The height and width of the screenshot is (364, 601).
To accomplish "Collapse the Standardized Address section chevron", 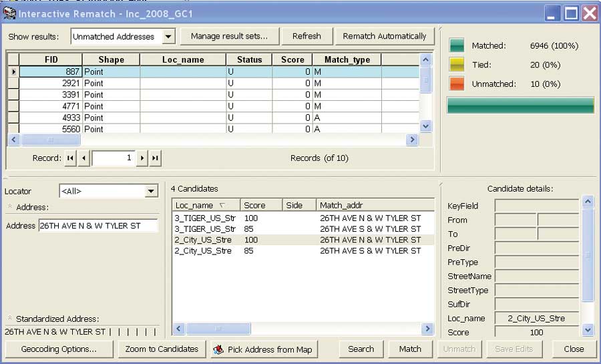I will 10,318.
